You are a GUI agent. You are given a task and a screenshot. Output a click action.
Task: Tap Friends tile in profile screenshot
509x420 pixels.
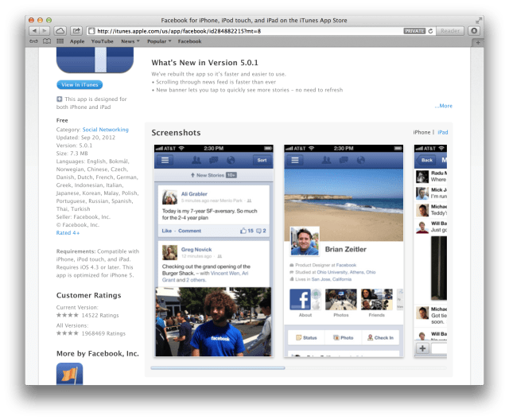[376, 303]
